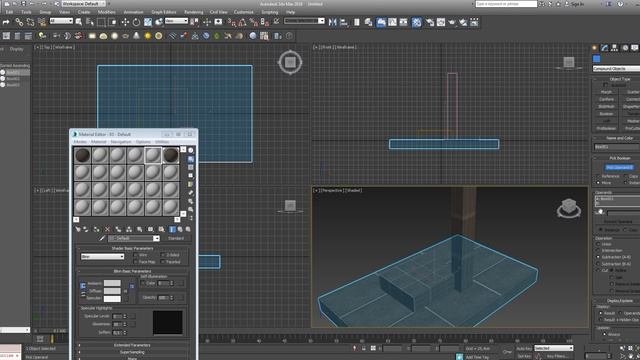Select the first dark material sample slot
Image resolution: width=640 pixels, height=360 pixels.
tap(82, 155)
